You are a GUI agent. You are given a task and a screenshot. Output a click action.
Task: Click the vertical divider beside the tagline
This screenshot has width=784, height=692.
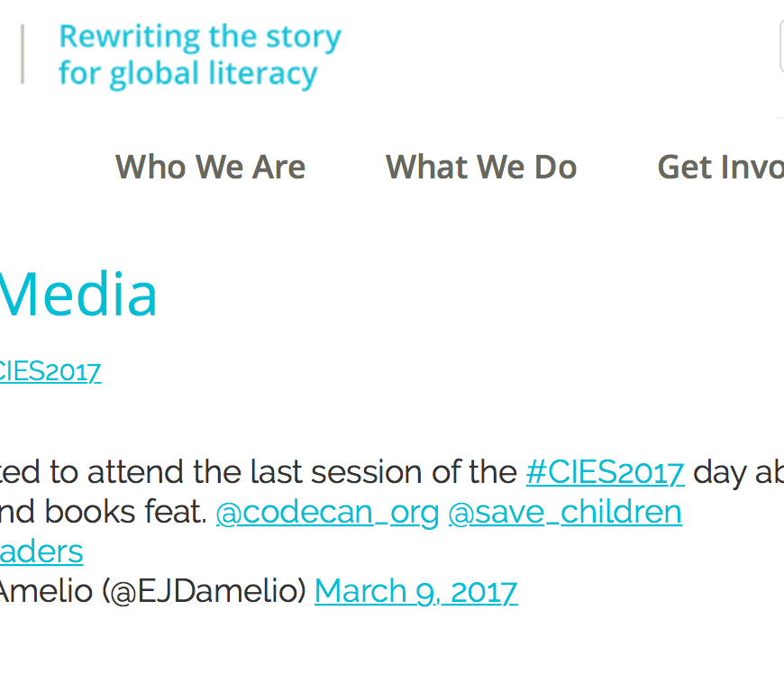(23, 54)
